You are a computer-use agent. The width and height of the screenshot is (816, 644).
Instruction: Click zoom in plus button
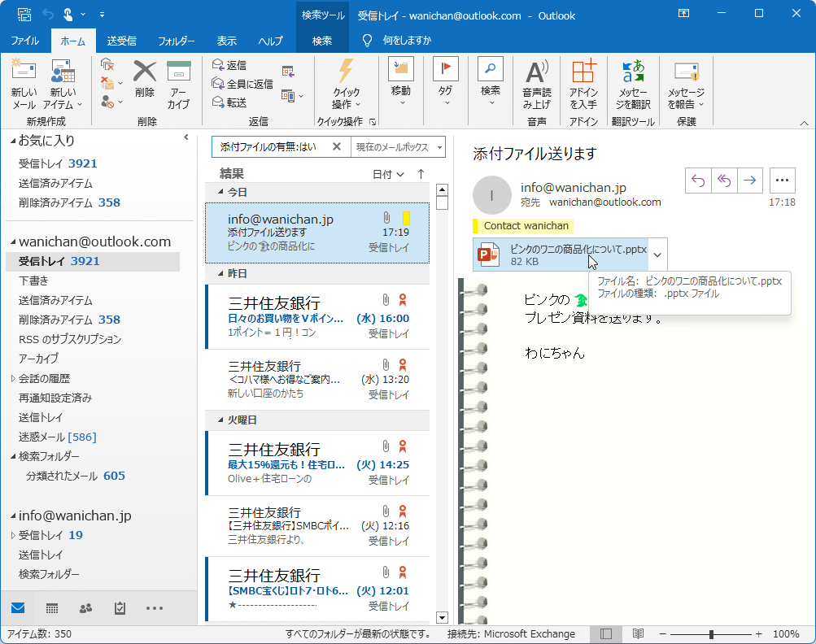[759, 634]
